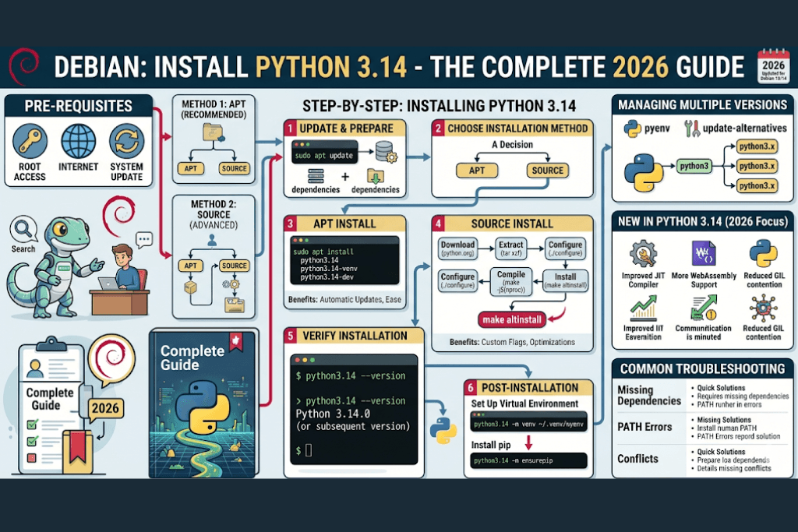Click the Search magnifying glass icon
Viewport: 798px width, 532px height.
pyautogui.click(x=23, y=229)
